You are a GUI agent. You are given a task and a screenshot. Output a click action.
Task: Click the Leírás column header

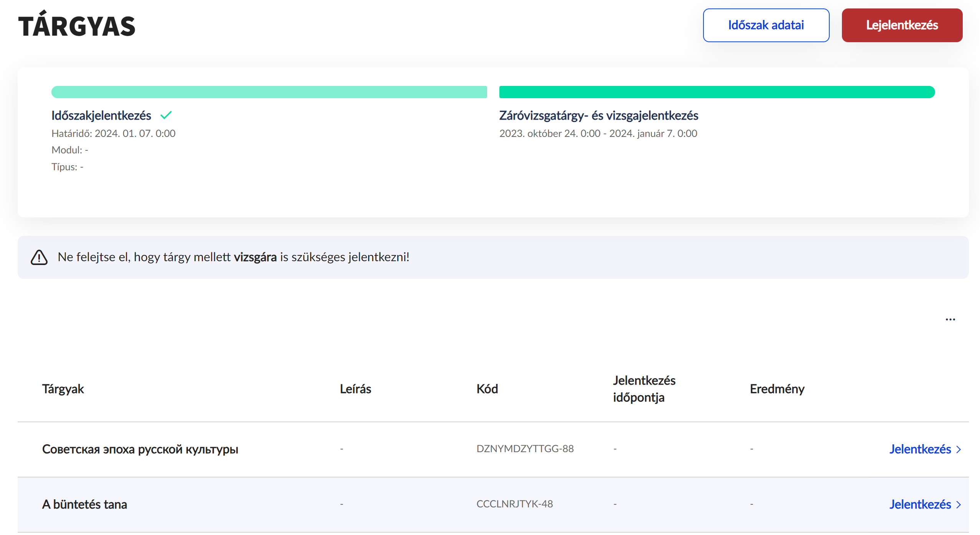(x=355, y=389)
